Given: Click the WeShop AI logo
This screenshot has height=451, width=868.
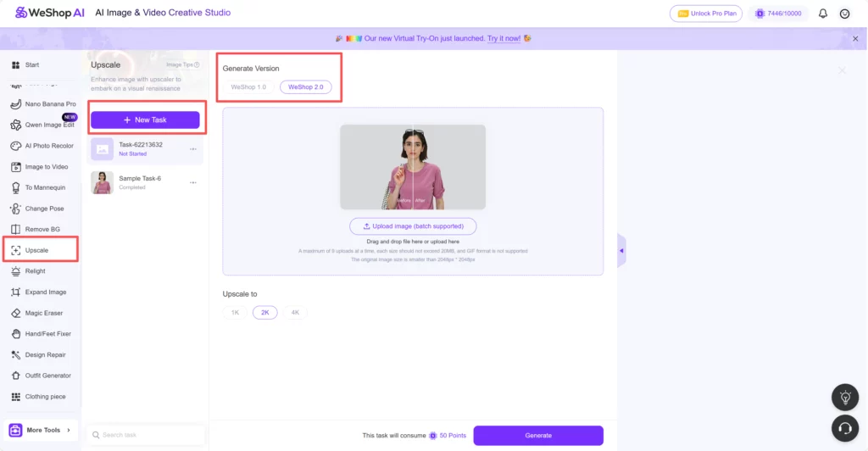Looking at the screenshot, I should pyautogui.click(x=50, y=12).
